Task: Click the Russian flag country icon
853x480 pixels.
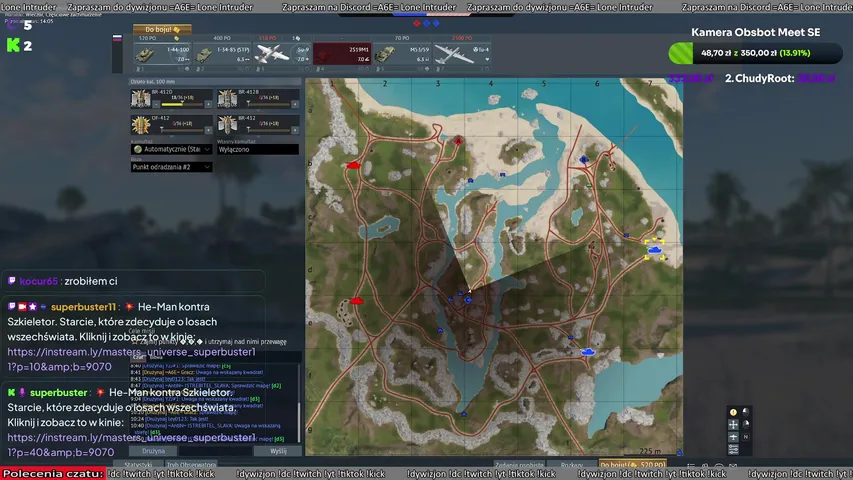Action: 117,39
